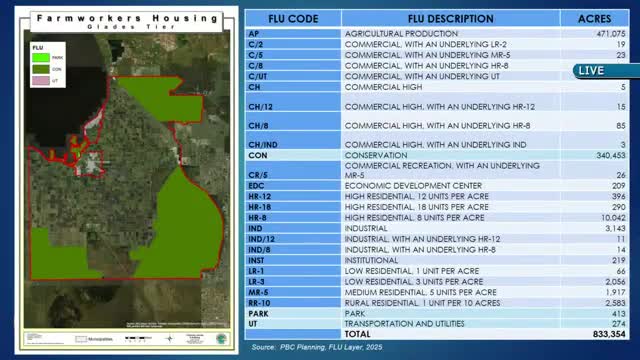This screenshot has height=360, width=640.
Task: Select the LR-3 code cell
Action: [x=293, y=281]
